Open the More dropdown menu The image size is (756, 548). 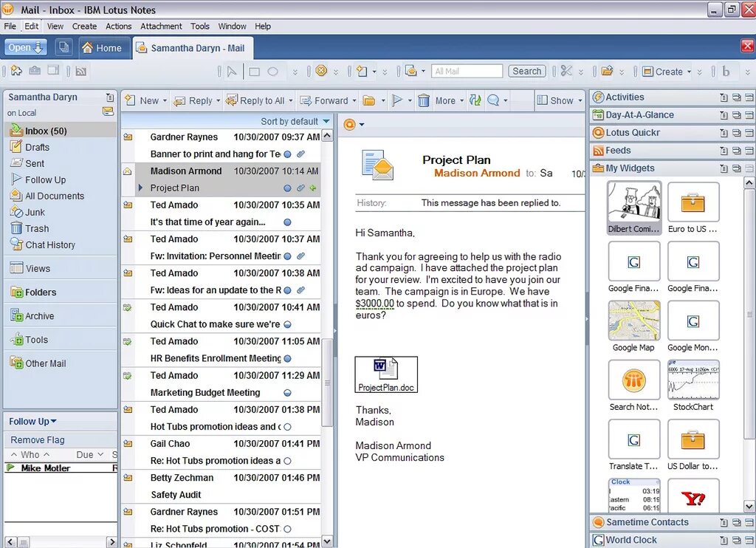(x=449, y=100)
